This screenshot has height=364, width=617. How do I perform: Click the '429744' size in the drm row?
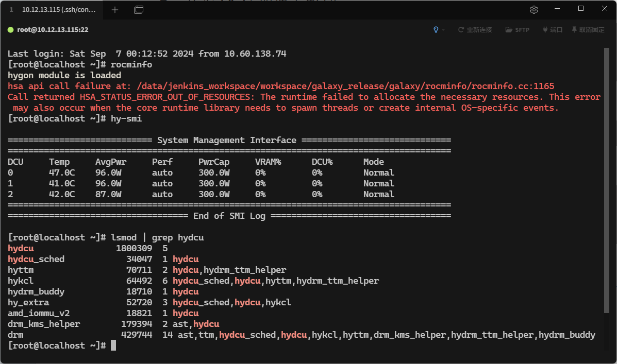point(137,335)
